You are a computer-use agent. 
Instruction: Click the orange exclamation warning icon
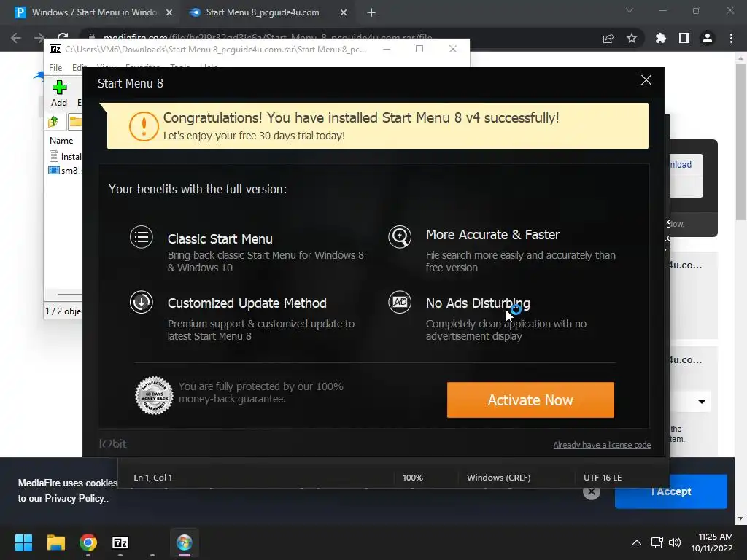[x=144, y=126]
